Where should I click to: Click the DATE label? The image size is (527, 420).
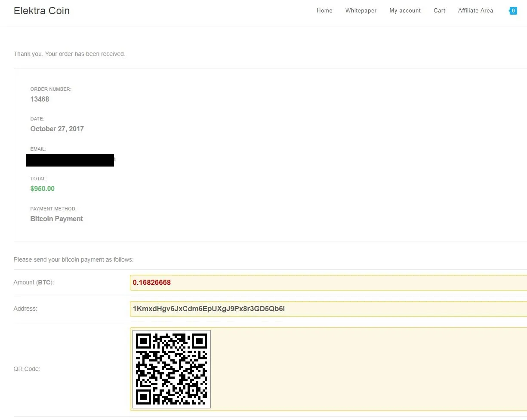(x=37, y=119)
